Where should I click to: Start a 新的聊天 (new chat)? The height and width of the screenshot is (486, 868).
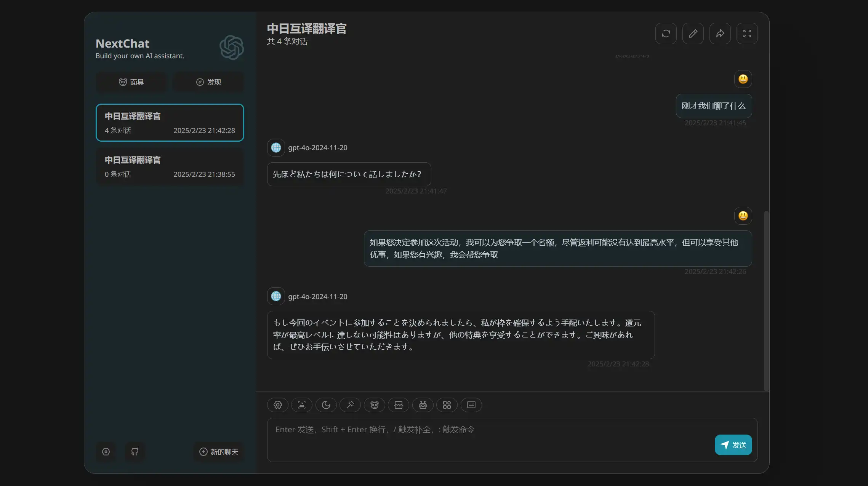coord(219,452)
